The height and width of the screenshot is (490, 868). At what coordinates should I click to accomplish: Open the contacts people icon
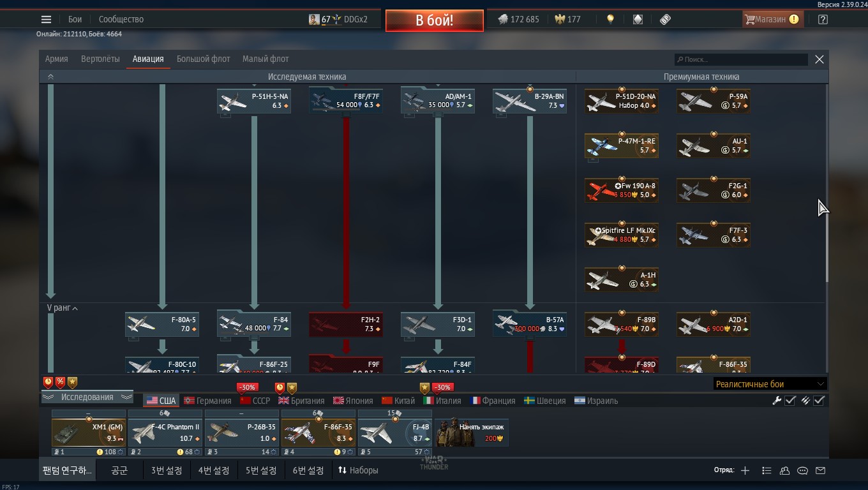click(784, 470)
